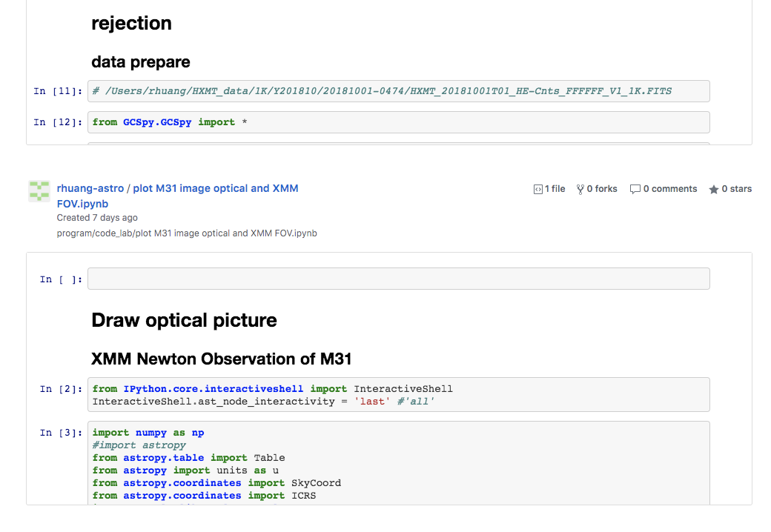View the "0 forks" link text
The width and height of the screenshot is (771, 532).
(x=602, y=189)
